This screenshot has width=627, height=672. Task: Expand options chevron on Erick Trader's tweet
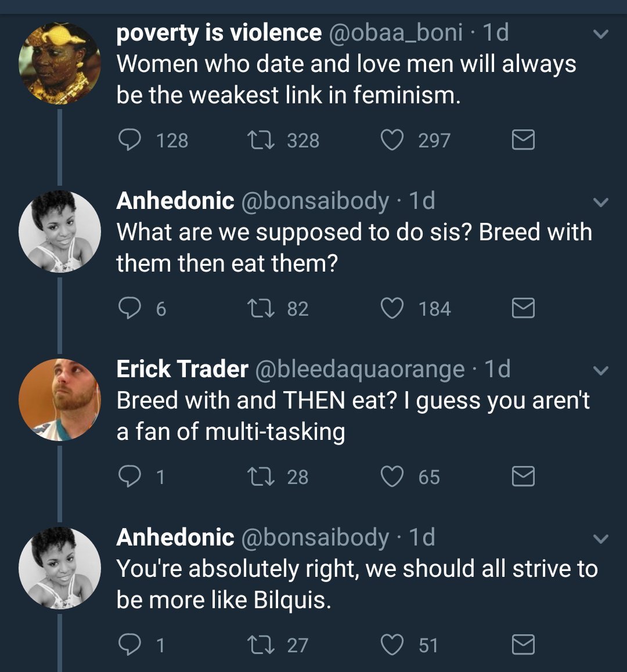pyautogui.click(x=601, y=370)
